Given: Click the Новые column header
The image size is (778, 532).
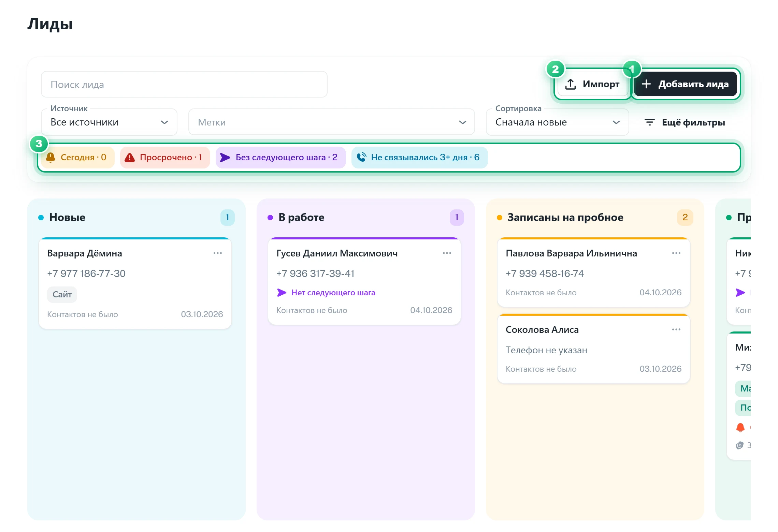Looking at the screenshot, I should tap(67, 217).
